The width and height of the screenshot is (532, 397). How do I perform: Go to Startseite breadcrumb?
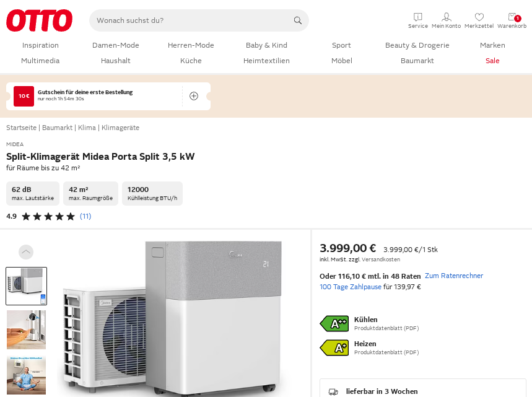[x=22, y=128]
